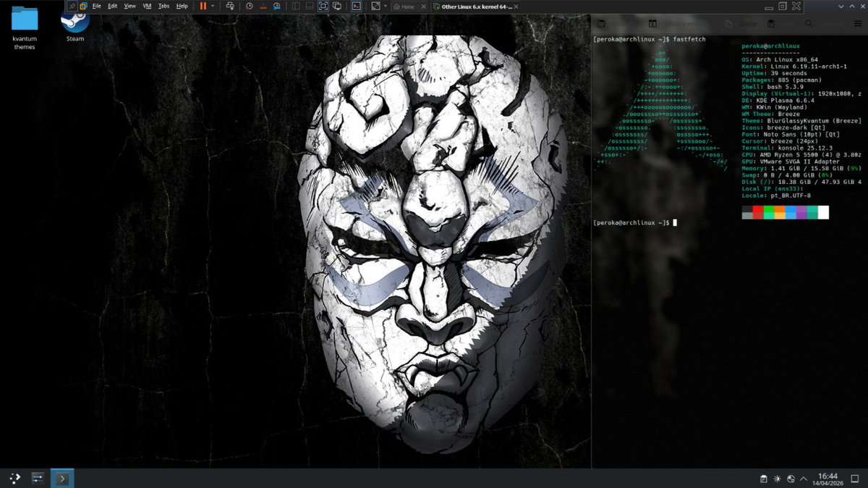Toggle the thumbnail bar icon
Screen dimensions: 868x488
tap(310, 6)
